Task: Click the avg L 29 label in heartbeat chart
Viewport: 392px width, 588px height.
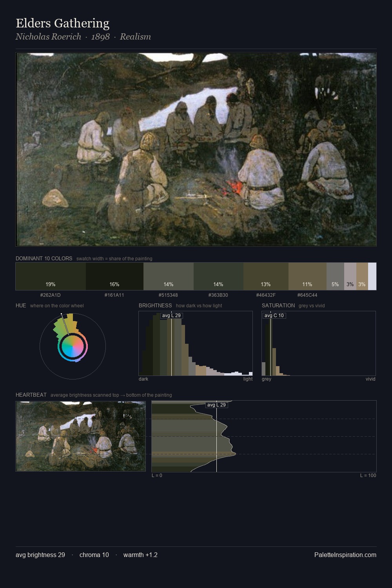Action: (x=216, y=405)
